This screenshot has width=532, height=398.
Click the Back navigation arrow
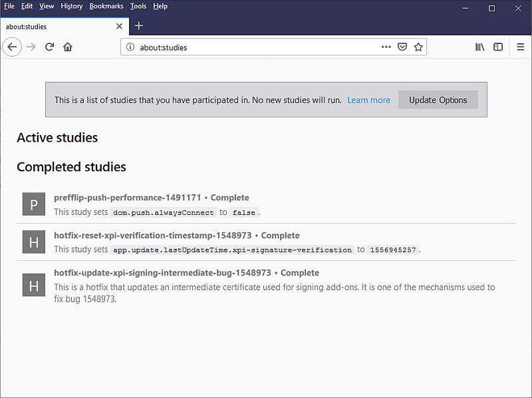12,47
